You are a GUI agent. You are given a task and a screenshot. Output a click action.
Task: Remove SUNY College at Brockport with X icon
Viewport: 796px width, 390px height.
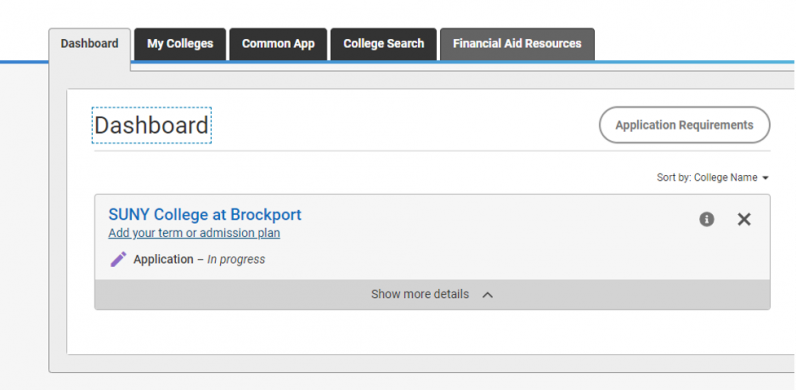click(744, 219)
